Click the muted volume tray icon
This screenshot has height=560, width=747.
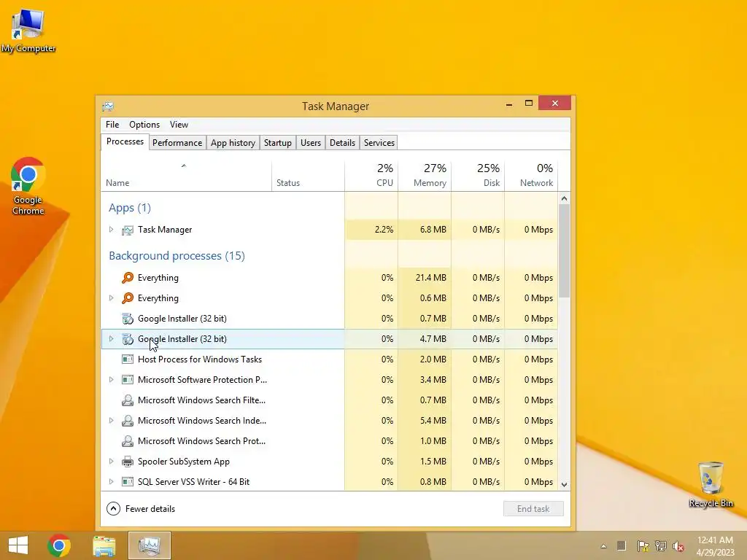678,546
